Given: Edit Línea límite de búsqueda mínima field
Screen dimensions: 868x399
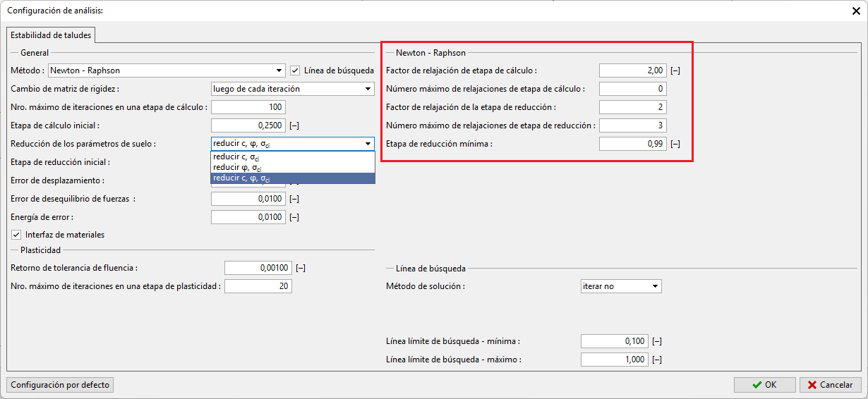Looking at the screenshot, I should click(x=614, y=341).
